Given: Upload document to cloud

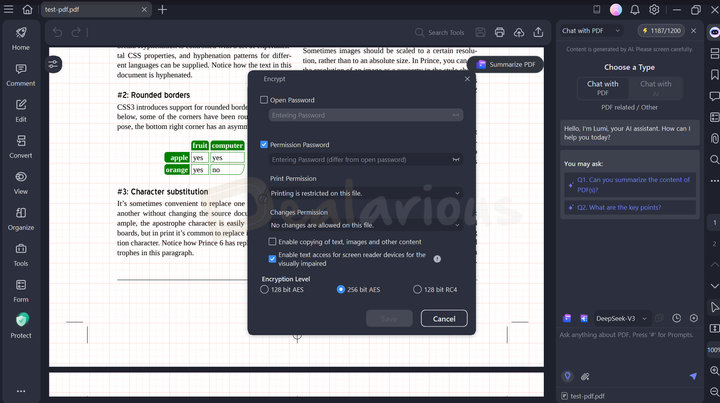Looking at the screenshot, I should 519,32.
